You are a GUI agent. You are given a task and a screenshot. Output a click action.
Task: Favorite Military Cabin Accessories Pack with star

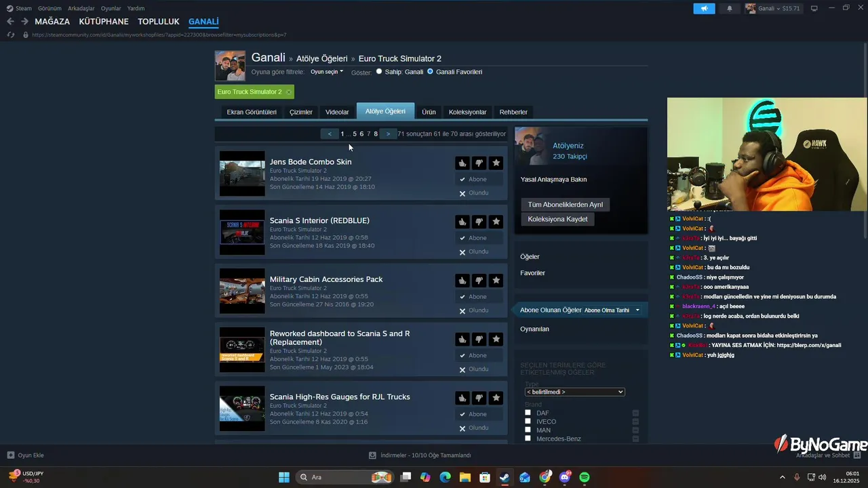click(496, 281)
